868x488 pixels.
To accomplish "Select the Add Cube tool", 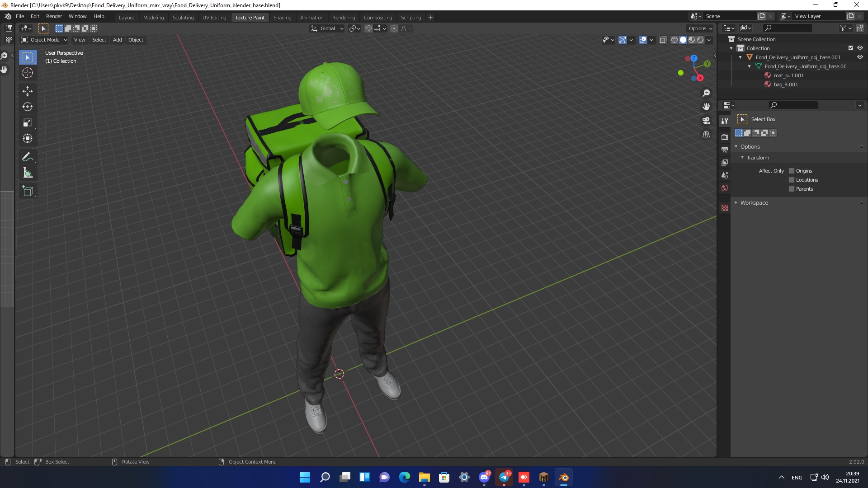I will point(28,191).
